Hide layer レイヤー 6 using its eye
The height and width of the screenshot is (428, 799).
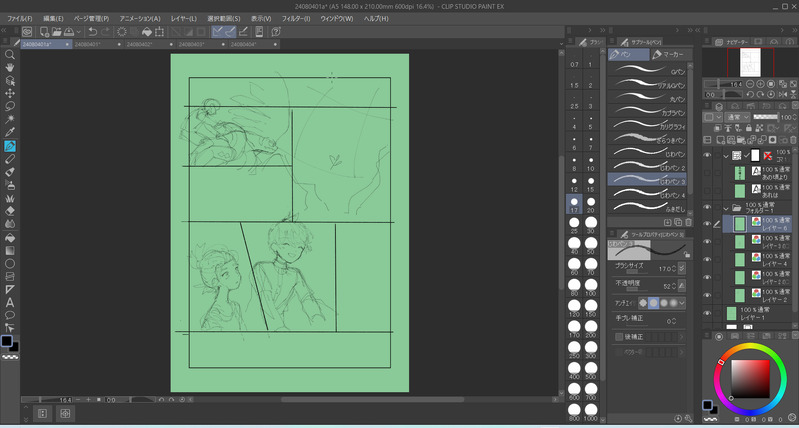pos(707,224)
